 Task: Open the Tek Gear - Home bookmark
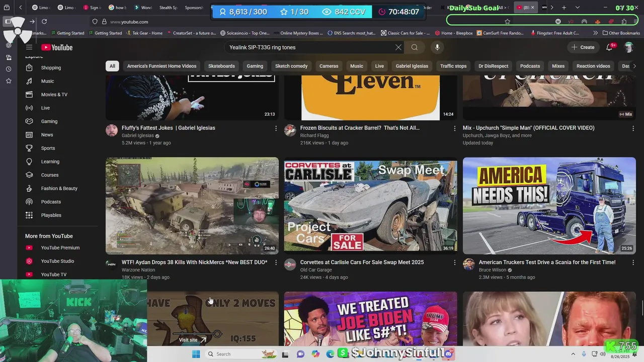click(x=143, y=33)
